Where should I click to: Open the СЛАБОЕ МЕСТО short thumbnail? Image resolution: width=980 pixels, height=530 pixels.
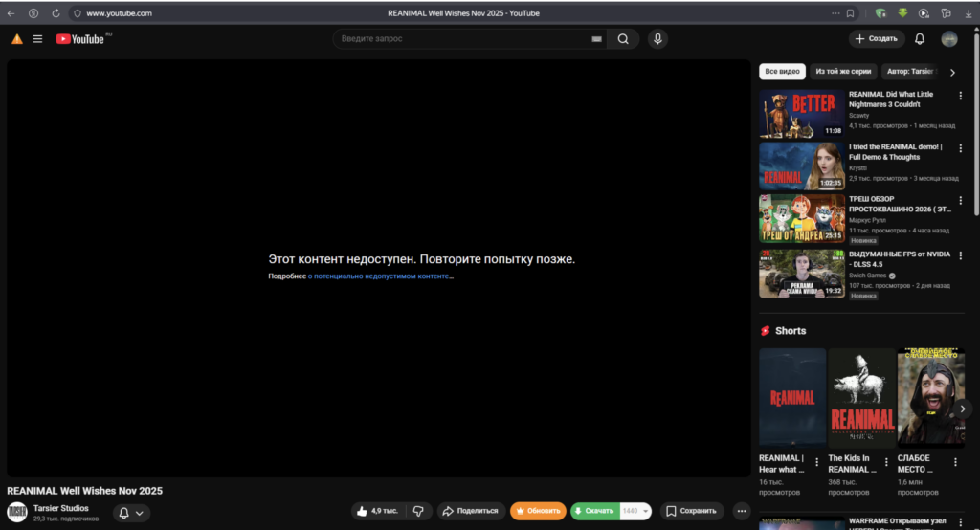tap(930, 398)
